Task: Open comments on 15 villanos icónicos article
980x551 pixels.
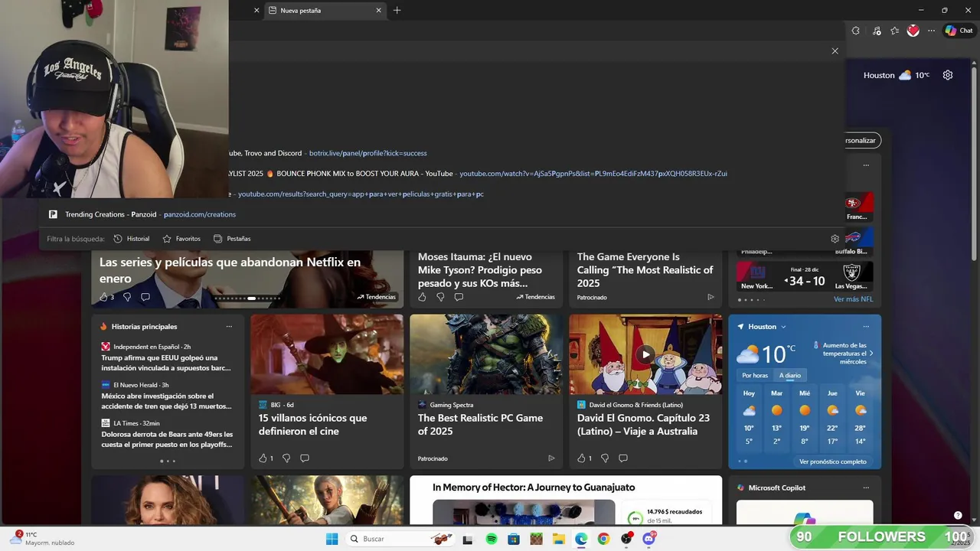Action: pos(305,458)
